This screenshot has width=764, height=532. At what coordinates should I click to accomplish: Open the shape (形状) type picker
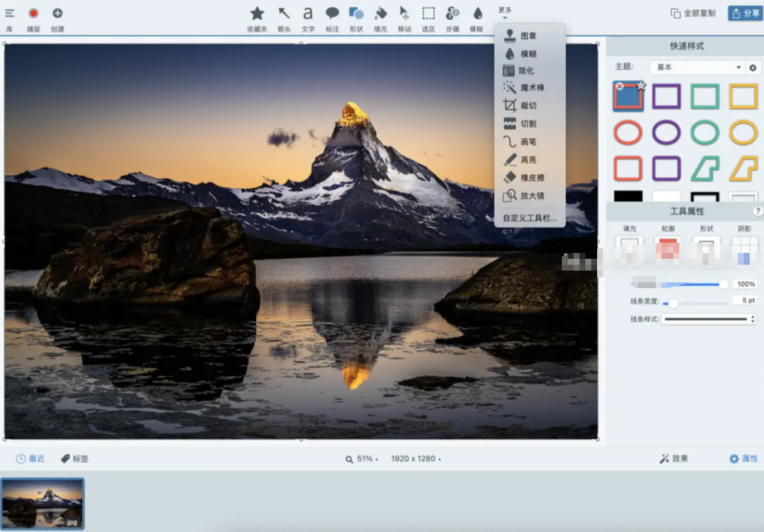706,248
